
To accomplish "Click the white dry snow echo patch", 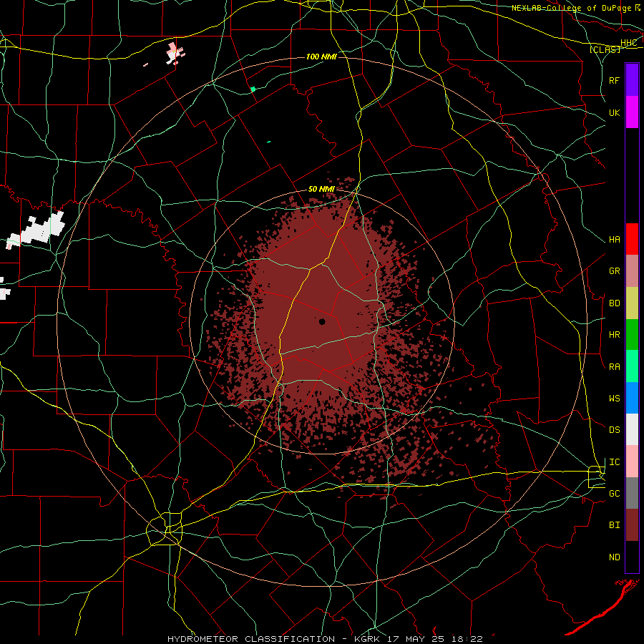I will (37, 230).
